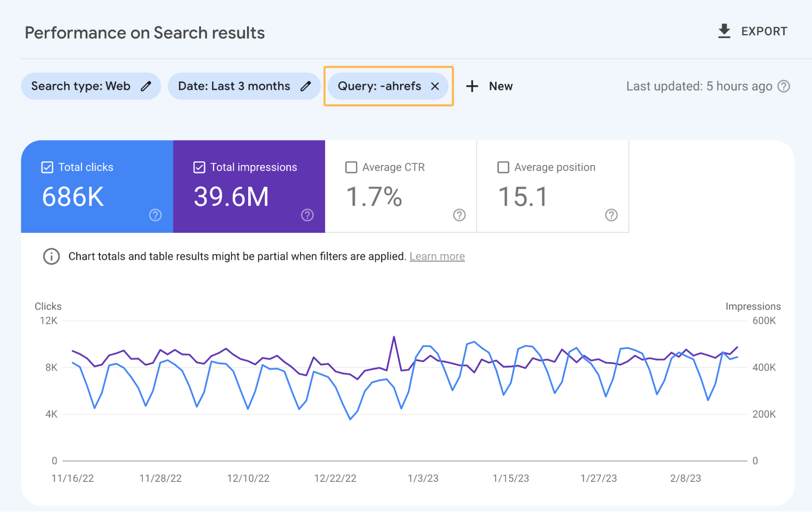This screenshot has width=812, height=512.
Task: Click the help icon on Total impressions card
Action: tap(307, 215)
